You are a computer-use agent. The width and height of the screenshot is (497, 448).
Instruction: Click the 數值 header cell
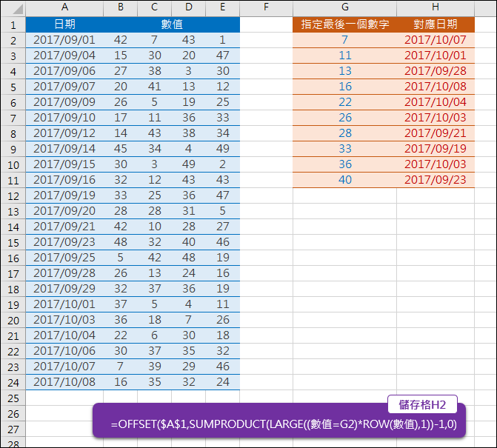[x=172, y=24]
